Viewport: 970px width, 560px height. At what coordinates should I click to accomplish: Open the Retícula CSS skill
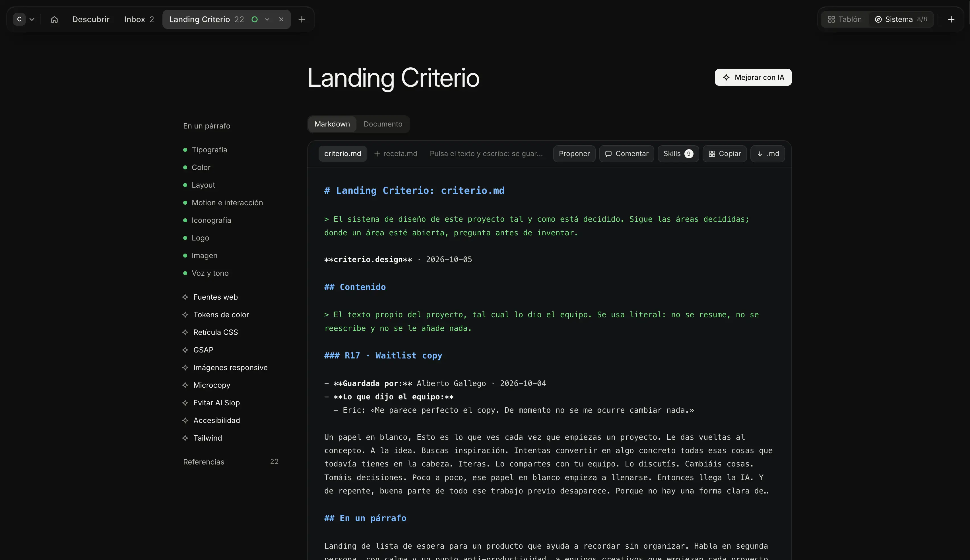point(210,332)
